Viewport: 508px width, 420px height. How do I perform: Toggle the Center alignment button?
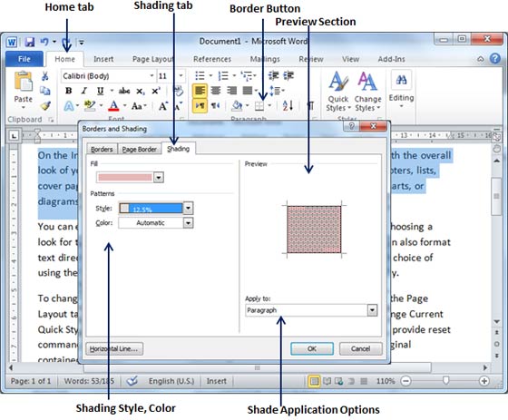pyautogui.click(x=216, y=91)
